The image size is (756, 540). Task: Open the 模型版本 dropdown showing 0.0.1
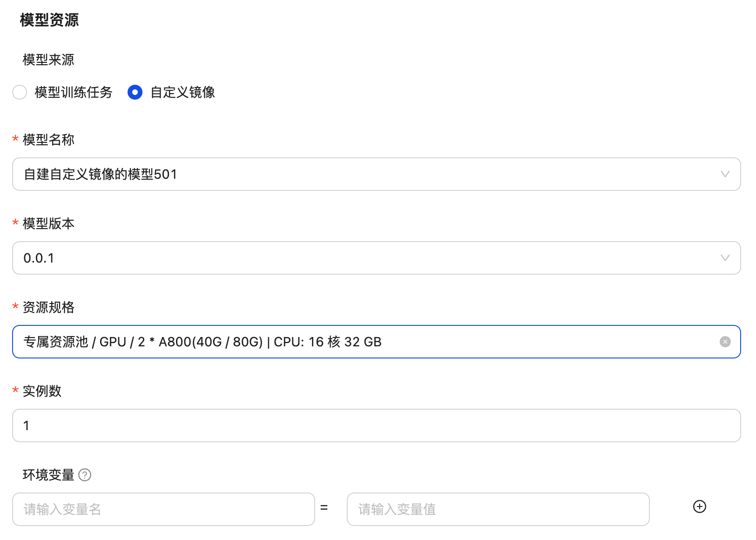tap(363, 258)
